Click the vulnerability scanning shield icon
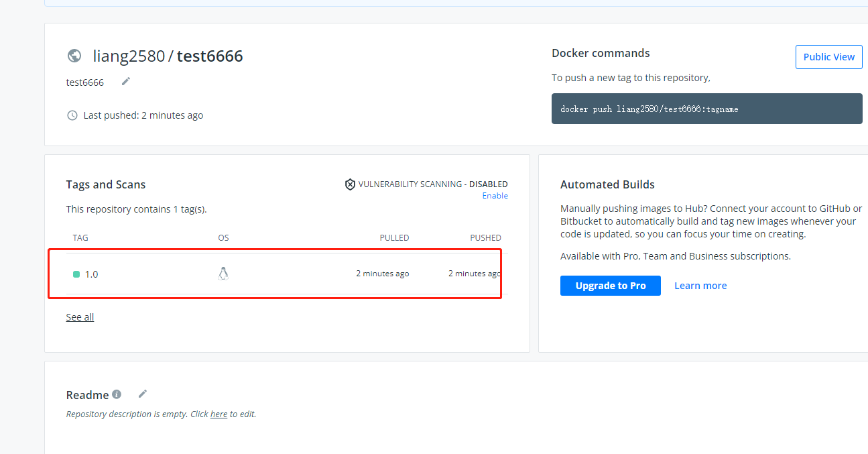 click(350, 184)
